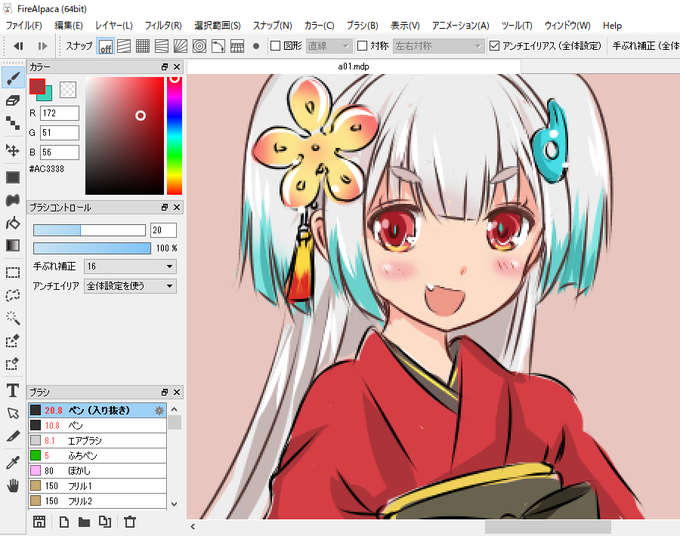The image size is (680, 536).
Task: Select the ペン (入り抜き) brush
Action: point(98,410)
